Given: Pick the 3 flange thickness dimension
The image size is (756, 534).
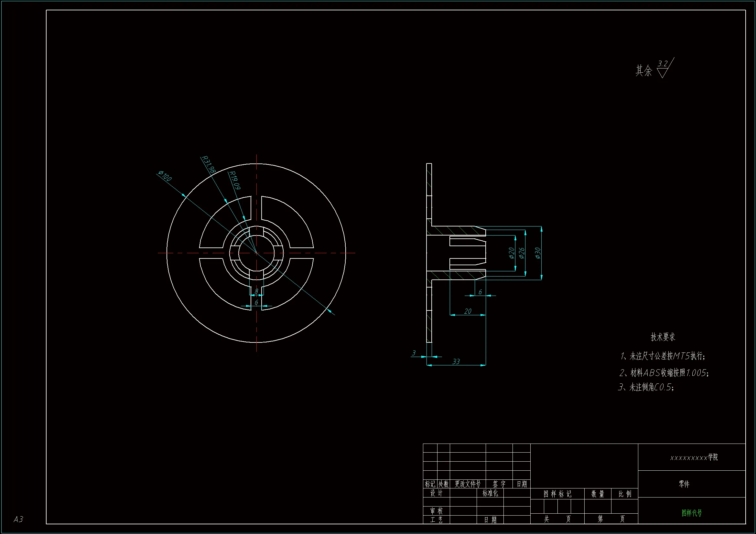Looking at the screenshot, I should 414,353.
